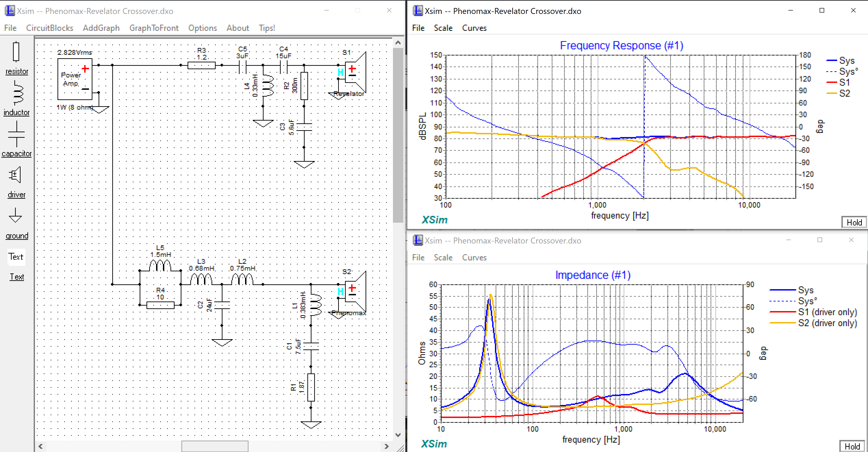Viewport: 868px width, 452px height.
Task: Click scroll up arrow in schematic
Action: click(x=398, y=42)
